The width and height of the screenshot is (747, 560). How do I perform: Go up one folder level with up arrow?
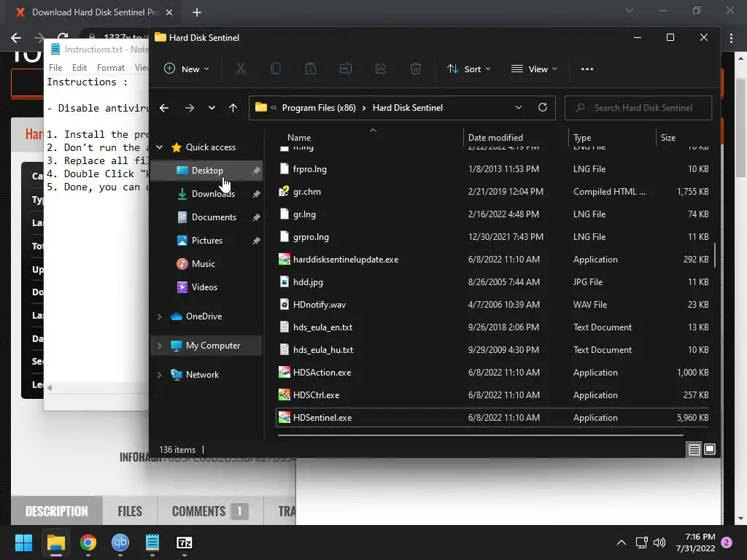[233, 108]
